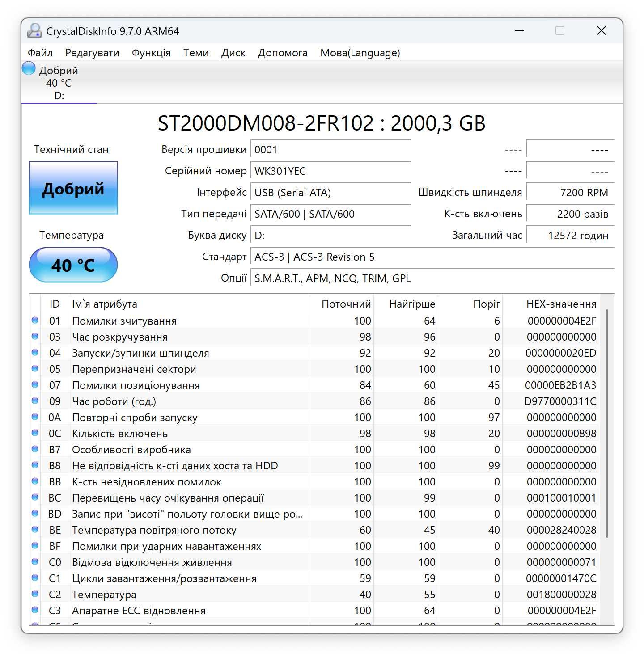The width and height of the screenshot is (644, 658).
Task: Click the ID column header
Action: tap(55, 304)
